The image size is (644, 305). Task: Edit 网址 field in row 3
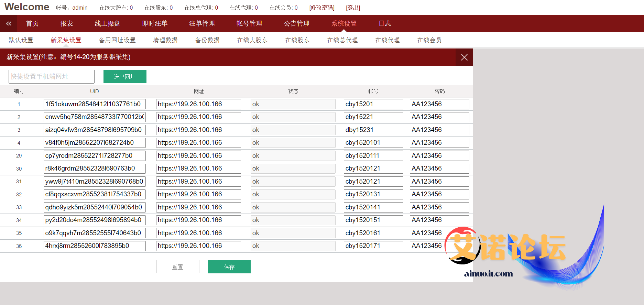[x=198, y=130]
